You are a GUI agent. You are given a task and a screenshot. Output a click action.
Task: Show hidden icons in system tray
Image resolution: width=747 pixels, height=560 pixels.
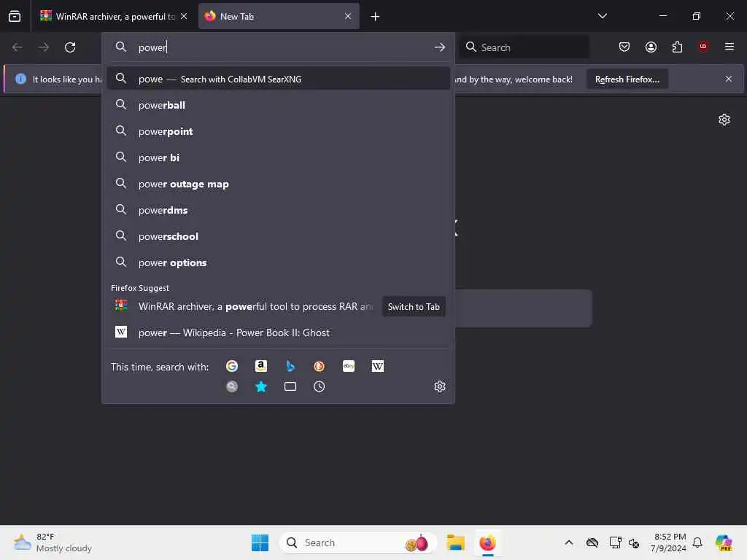[x=569, y=542]
